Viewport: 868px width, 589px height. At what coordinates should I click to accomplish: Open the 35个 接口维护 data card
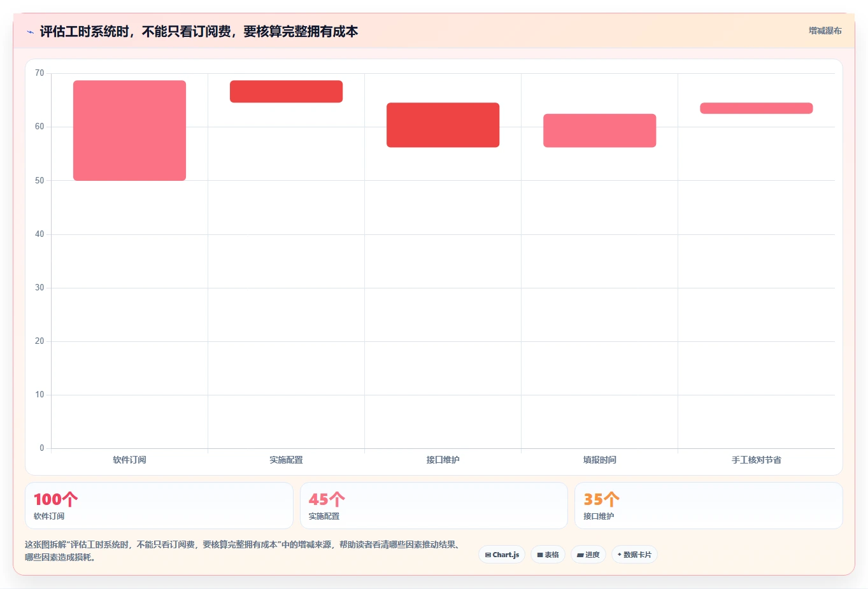point(709,506)
